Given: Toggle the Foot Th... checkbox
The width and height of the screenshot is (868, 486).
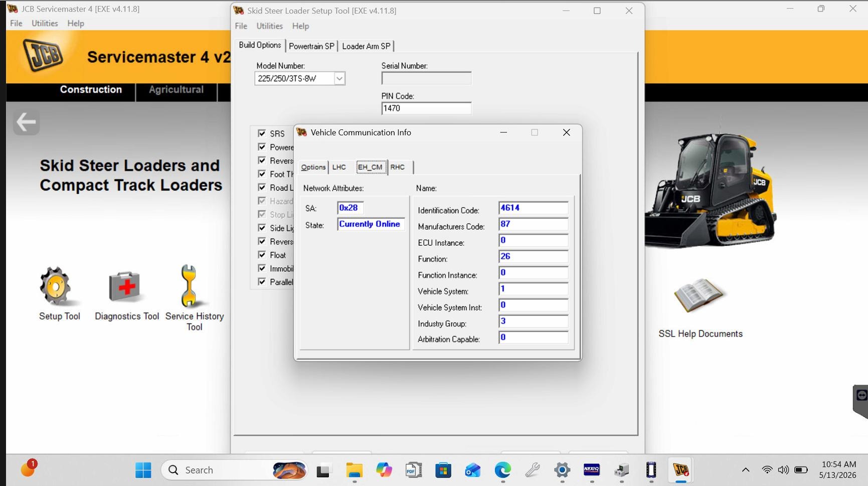Looking at the screenshot, I should 262,174.
